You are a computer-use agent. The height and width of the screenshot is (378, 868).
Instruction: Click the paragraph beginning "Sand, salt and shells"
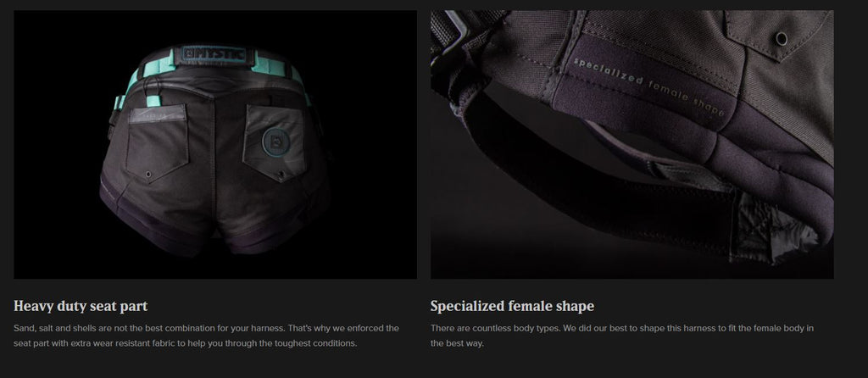(207, 336)
